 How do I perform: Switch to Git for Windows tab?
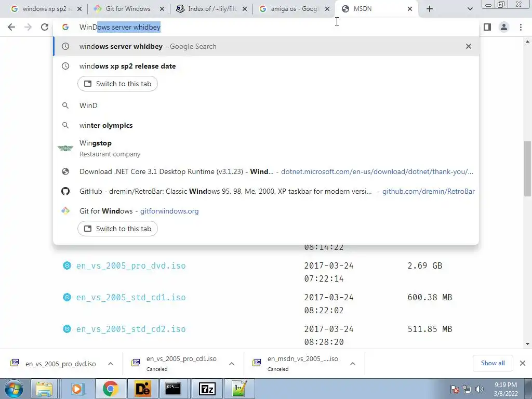tap(128, 9)
